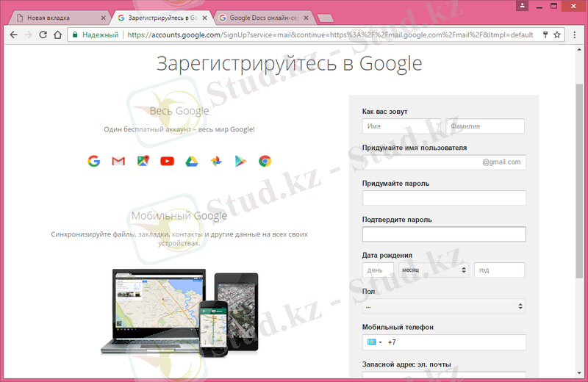Switch to the Новая вкладка tab

58,18
